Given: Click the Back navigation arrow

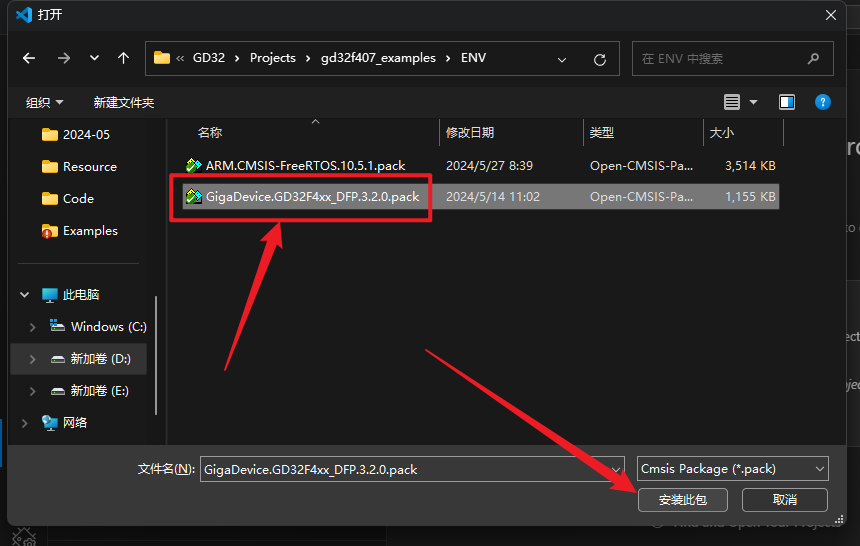Looking at the screenshot, I should 29,58.
